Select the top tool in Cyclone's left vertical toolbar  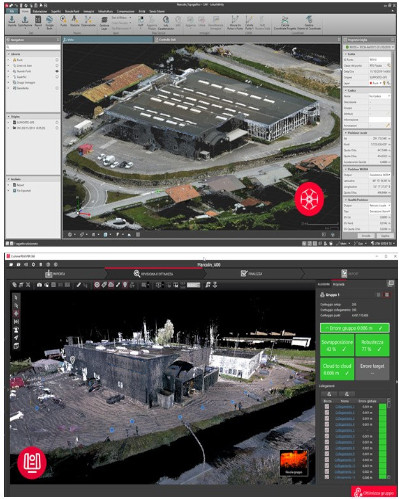[x=16, y=297]
